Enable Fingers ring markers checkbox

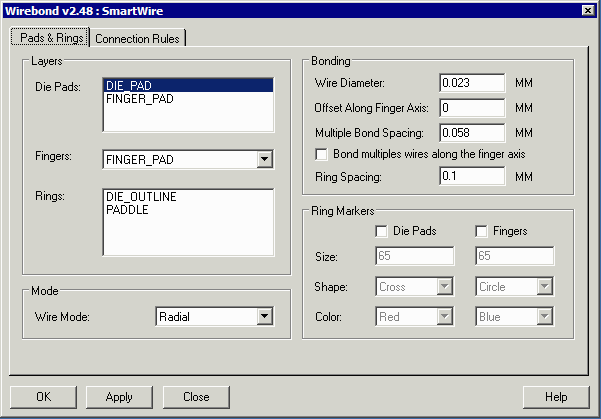481,231
